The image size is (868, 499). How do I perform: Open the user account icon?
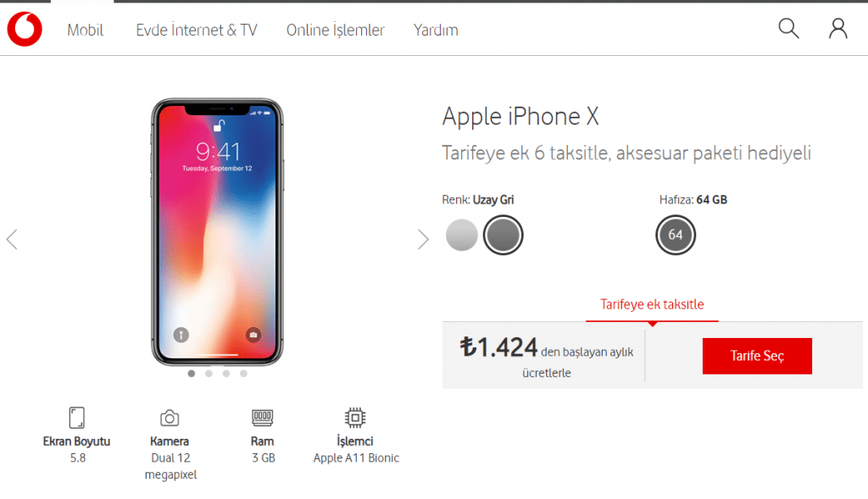click(837, 28)
